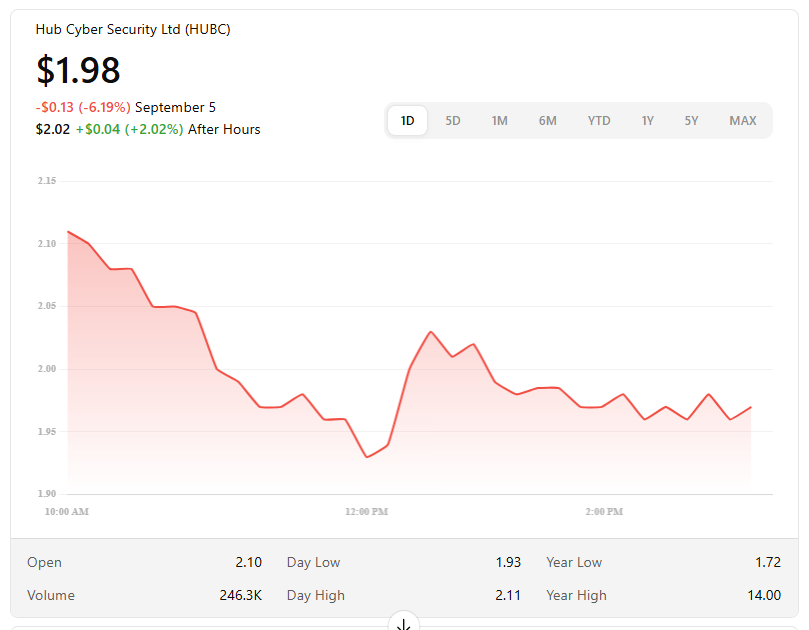The height and width of the screenshot is (630, 809).
Task: Select the $2.02 After Hours price
Action: pos(52,129)
